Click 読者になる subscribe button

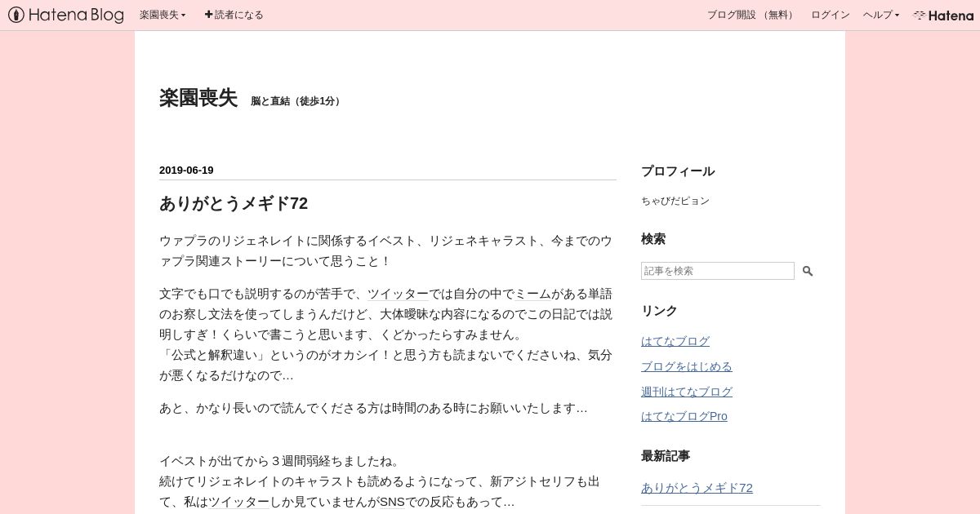click(234, 15)
